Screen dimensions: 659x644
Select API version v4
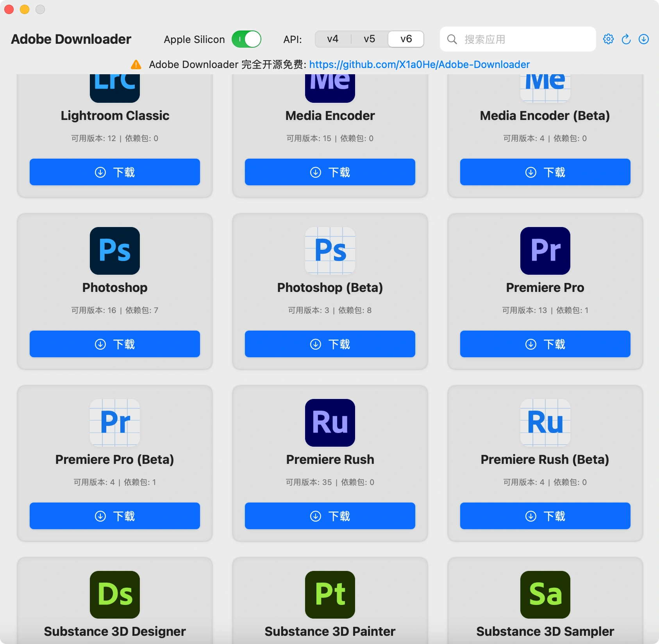pyautogui.click(x=333, y=39)
